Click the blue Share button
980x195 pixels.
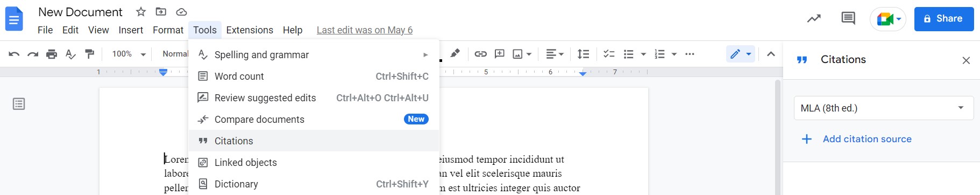(x=944, y=19)
